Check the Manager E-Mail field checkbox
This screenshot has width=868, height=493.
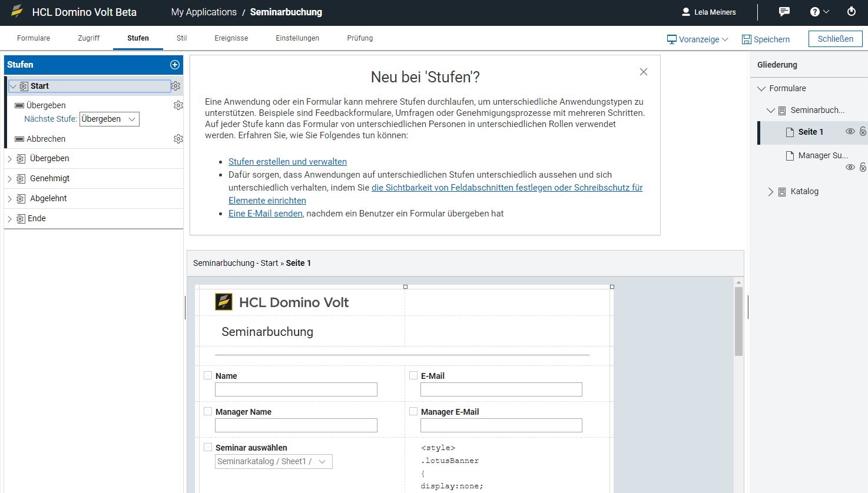[413, 411]
